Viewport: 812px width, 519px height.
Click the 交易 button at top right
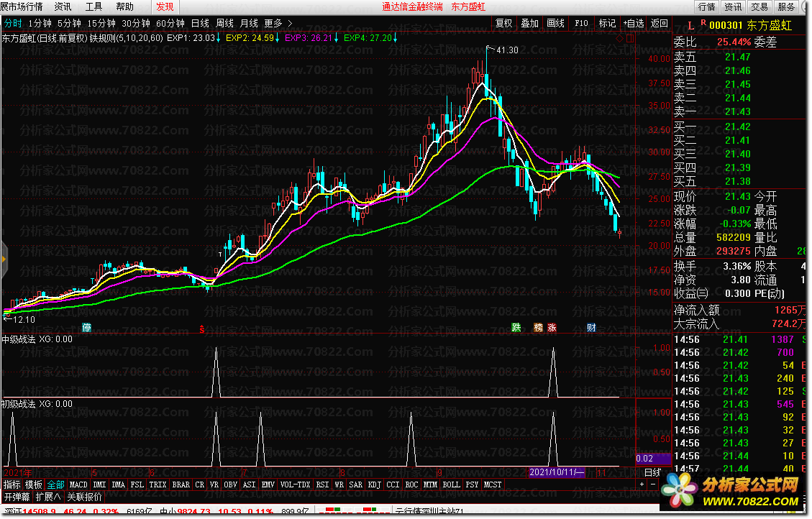(759, 6)
